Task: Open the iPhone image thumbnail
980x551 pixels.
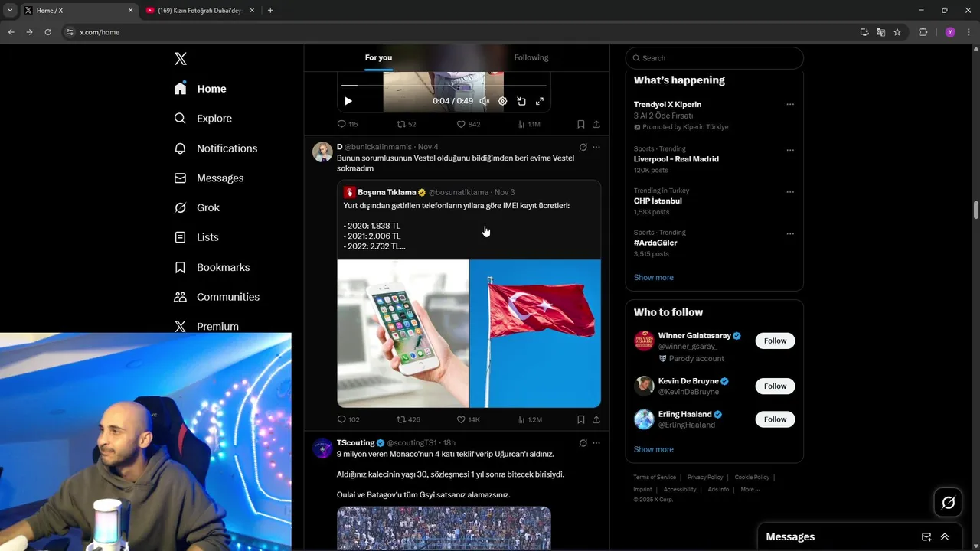Action: 403,334
